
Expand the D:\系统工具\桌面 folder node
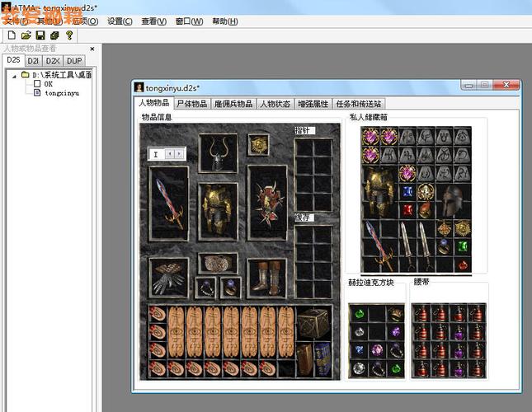(x=14, y=77)
